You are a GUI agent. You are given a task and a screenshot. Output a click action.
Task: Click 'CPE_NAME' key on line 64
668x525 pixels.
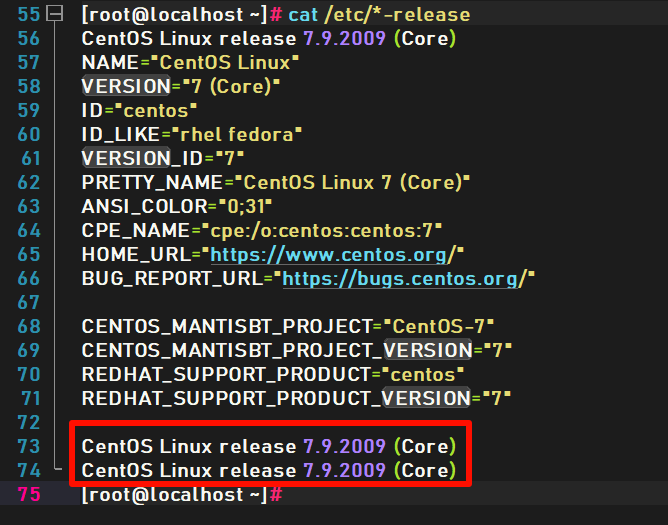[x=135, y=231]
